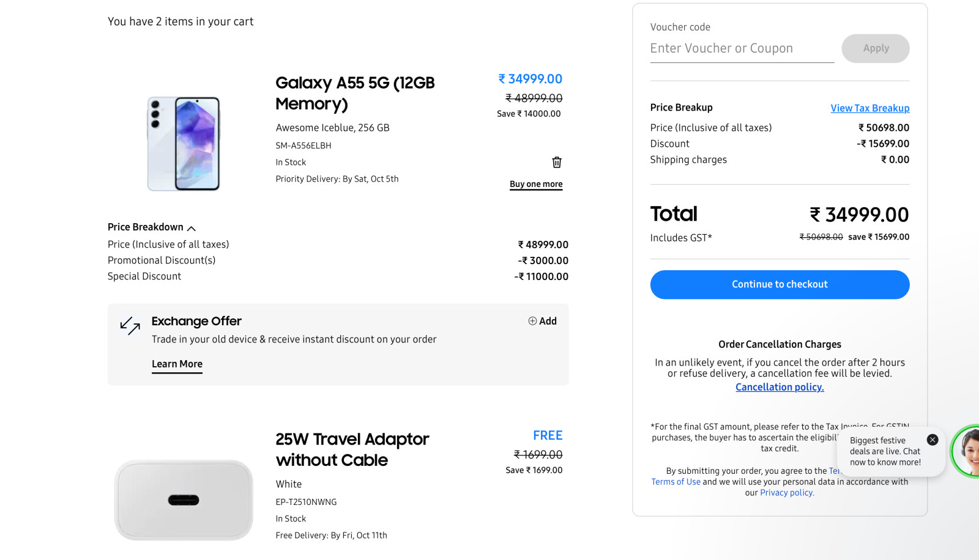The width and height of the screenshot is (979, 560).
Task: Click the Exchange Offer heading
Action: point(196,321)
